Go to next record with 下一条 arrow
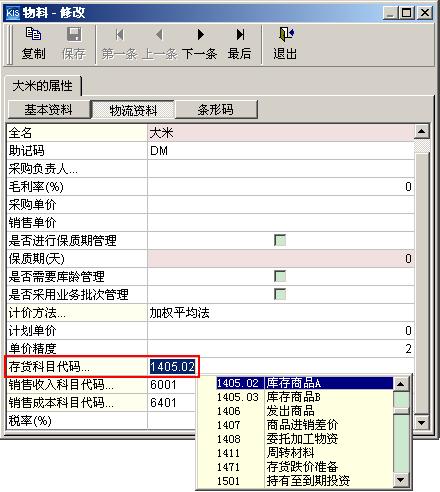The width and height of the screenshot is (440, 492). [200, 34]
